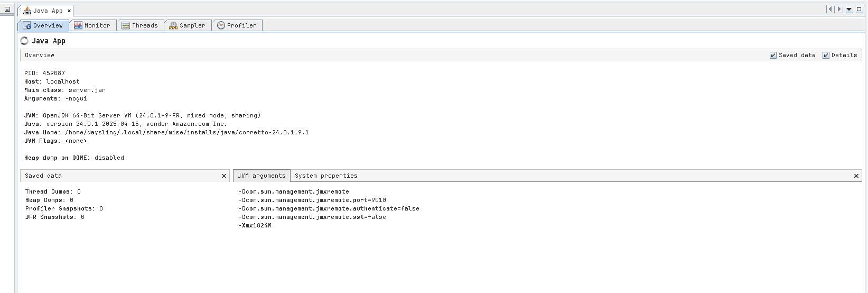Uncheck the Saved data checkbox

click(773, 55)
